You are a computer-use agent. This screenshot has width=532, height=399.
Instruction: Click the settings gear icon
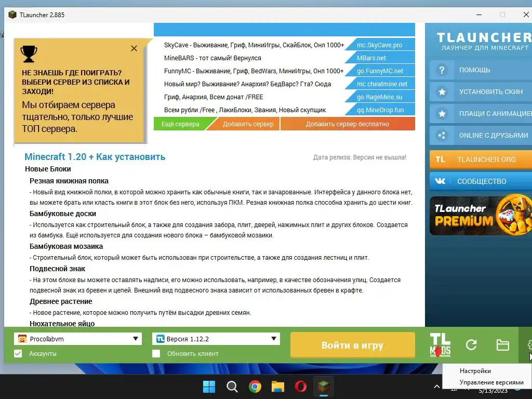[x=529, y=345]
